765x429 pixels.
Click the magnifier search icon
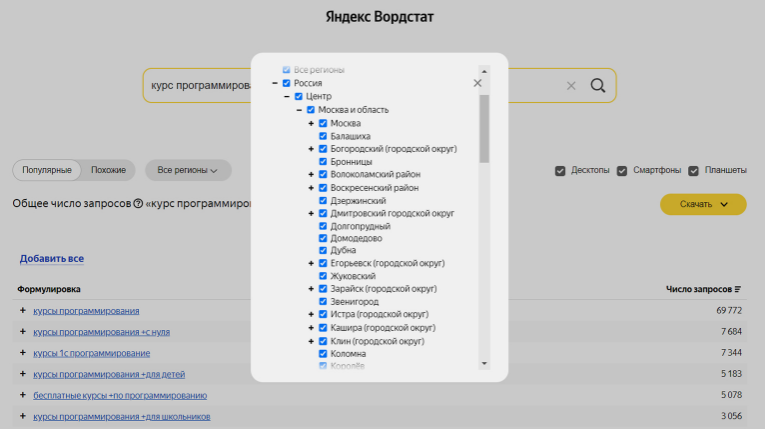pyautogui.click(x=598, y=85)
